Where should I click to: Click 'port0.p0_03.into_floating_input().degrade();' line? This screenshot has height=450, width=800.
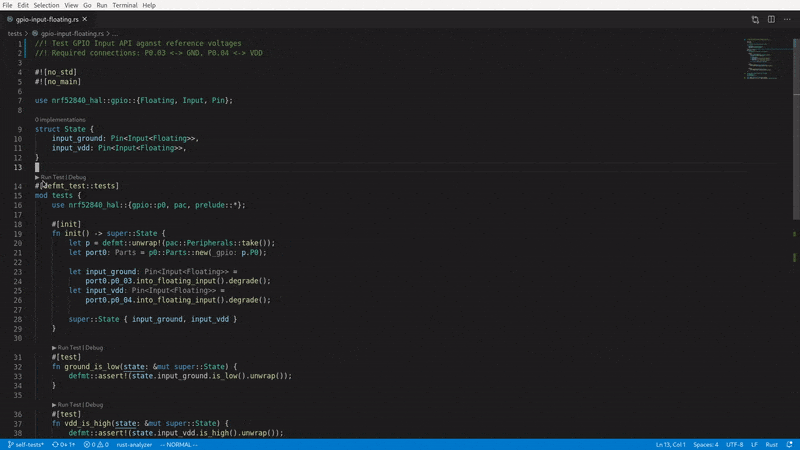tap(178, 281)
